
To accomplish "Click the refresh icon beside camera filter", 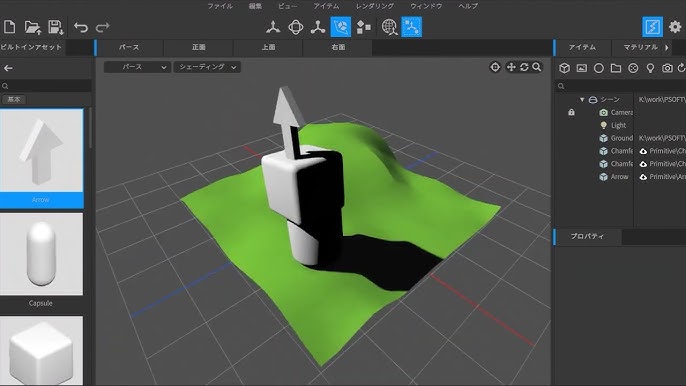I will point(682,68).
